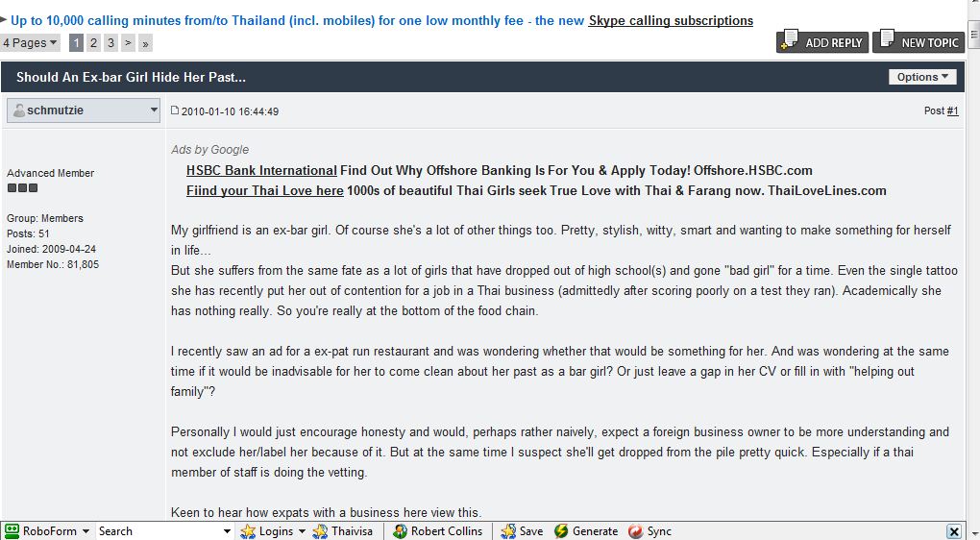Image resolution: width=980 pixels, height=540 pixels.
Task: Click the RoboForm logo icon
Action: [x=12, y=531]
